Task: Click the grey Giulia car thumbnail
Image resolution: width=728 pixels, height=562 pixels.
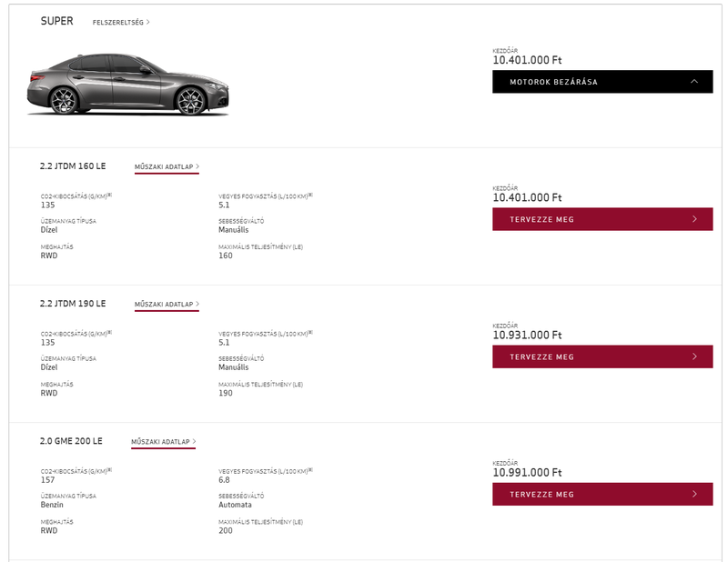Action: [x=127, y=84]
